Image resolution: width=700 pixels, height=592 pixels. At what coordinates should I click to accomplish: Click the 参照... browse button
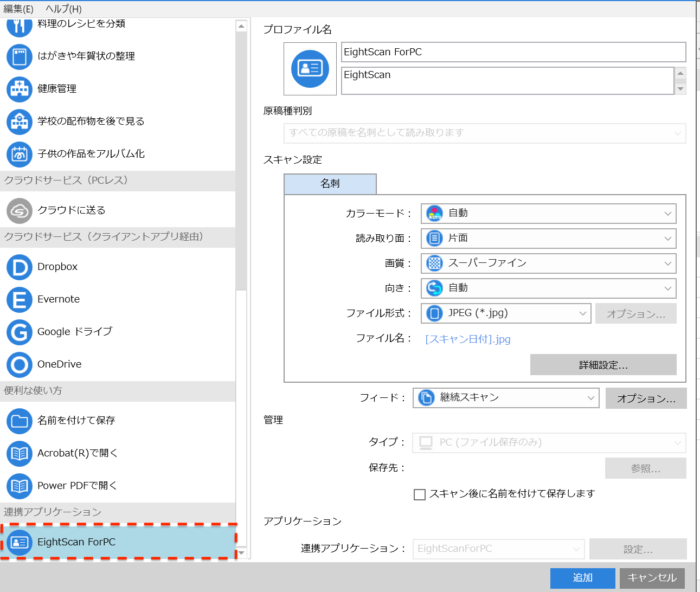646,468
